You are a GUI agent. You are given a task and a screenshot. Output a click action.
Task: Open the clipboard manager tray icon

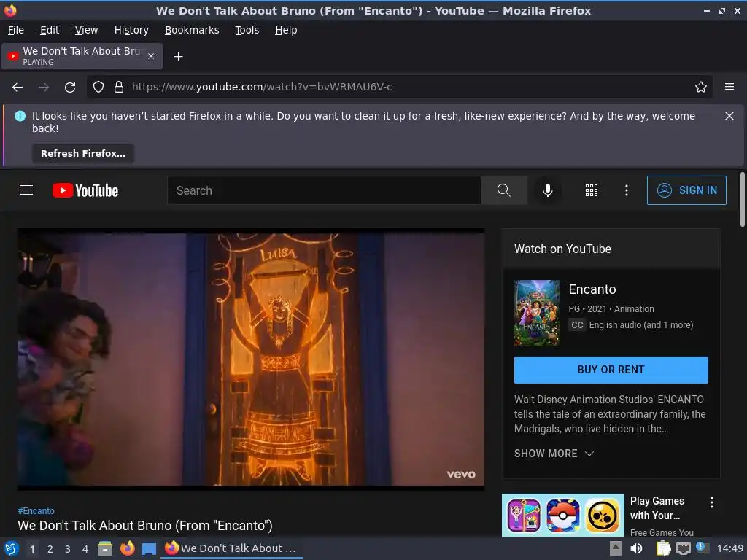coord(663,548)
